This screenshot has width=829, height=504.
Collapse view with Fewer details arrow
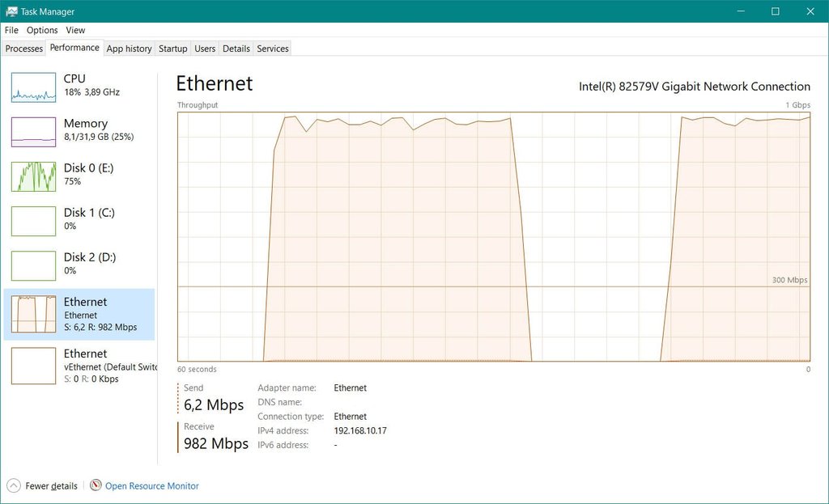[14, 485]
